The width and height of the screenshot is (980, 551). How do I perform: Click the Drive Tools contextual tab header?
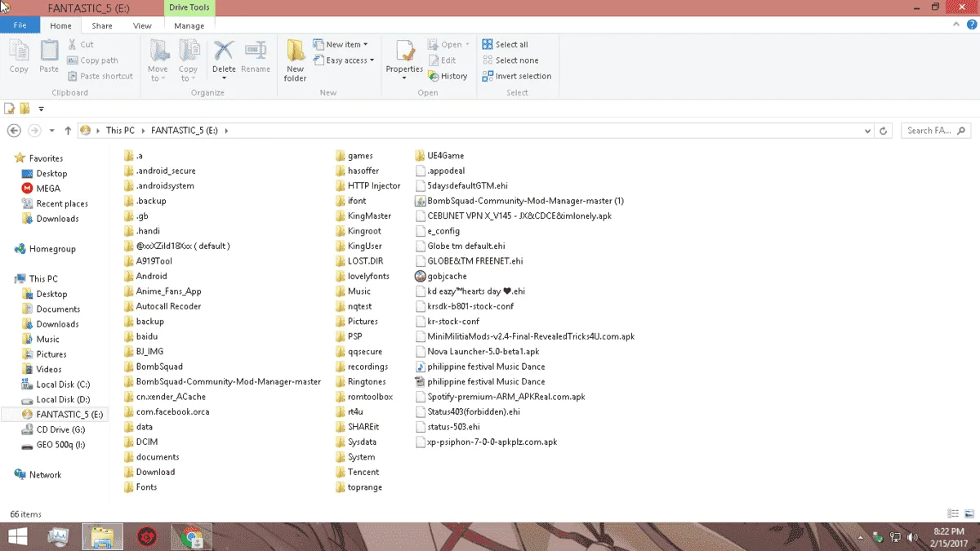coord(189,7)
